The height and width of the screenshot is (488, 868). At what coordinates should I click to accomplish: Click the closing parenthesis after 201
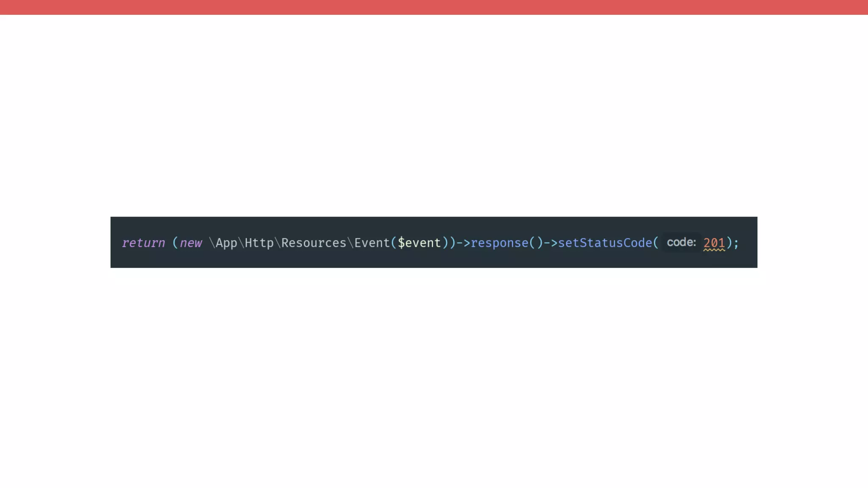point(729,243)
